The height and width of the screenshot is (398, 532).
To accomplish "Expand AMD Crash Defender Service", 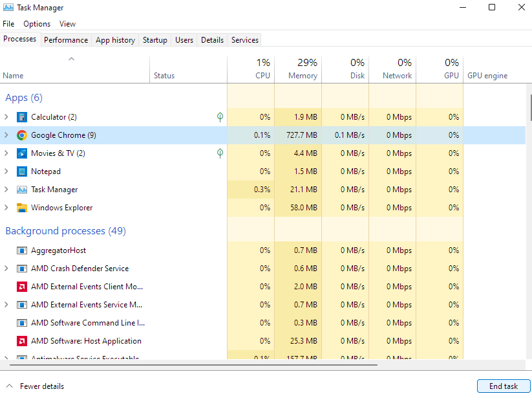I will coord(6,269).
